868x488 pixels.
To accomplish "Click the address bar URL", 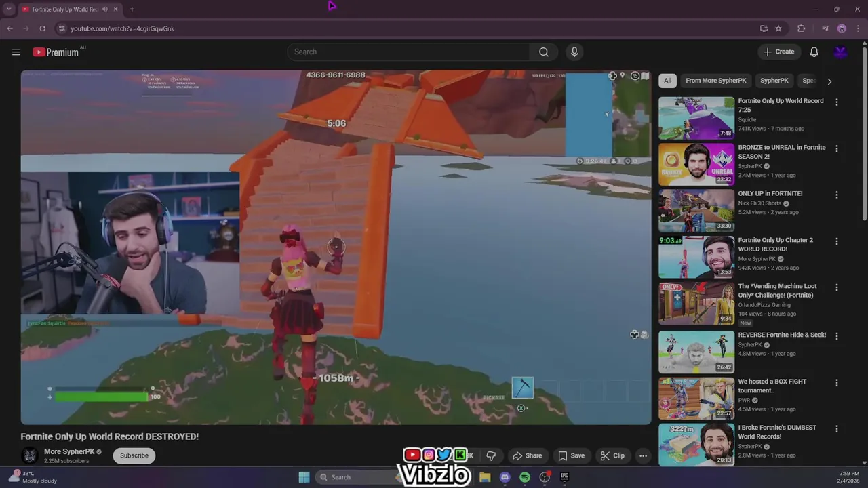I will coord(122,28).
